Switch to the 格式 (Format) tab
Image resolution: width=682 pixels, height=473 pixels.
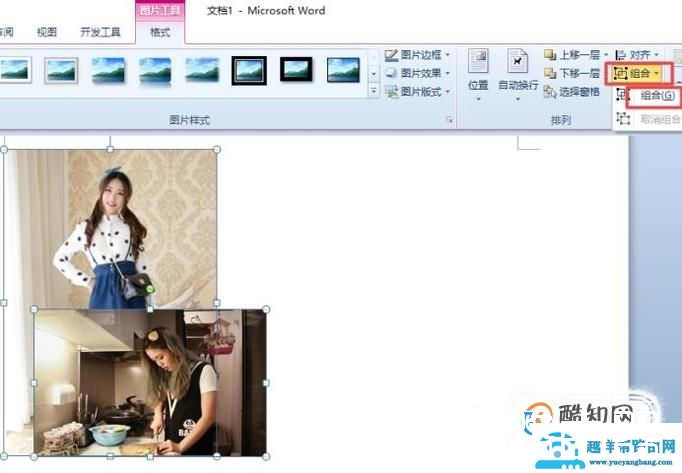tap(160, 33)
